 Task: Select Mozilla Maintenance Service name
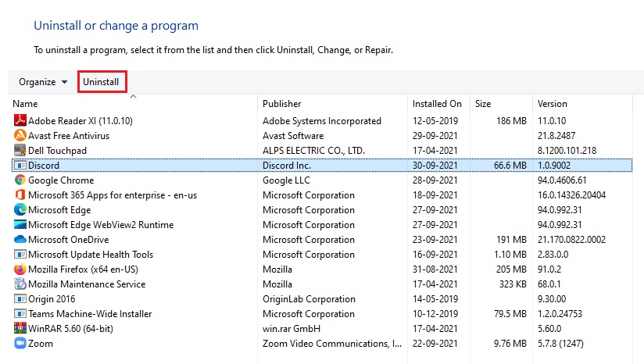tap(87, 284)
